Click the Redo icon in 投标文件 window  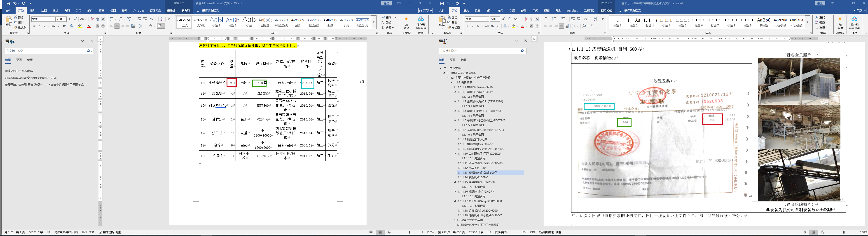[457, 3]
